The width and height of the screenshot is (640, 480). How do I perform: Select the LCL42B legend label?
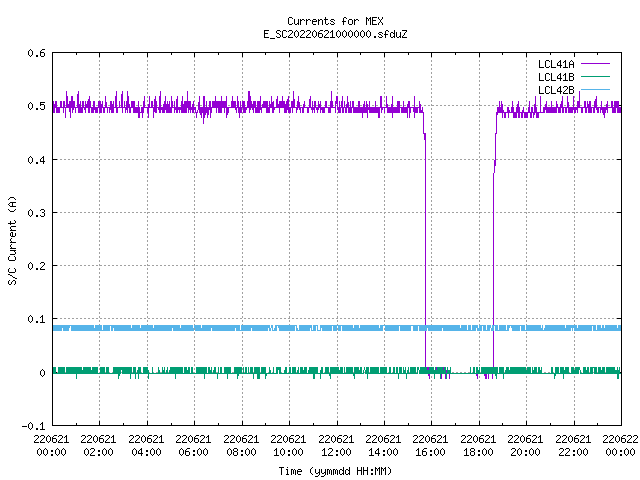pyautogui.click(x=556, y=90)
